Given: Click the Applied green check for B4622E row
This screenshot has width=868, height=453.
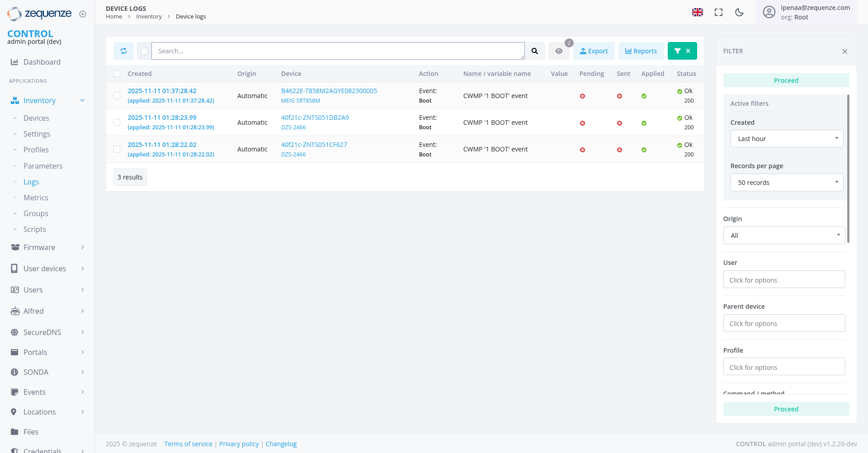Looking at the screenshot, I should pos(644,96).
